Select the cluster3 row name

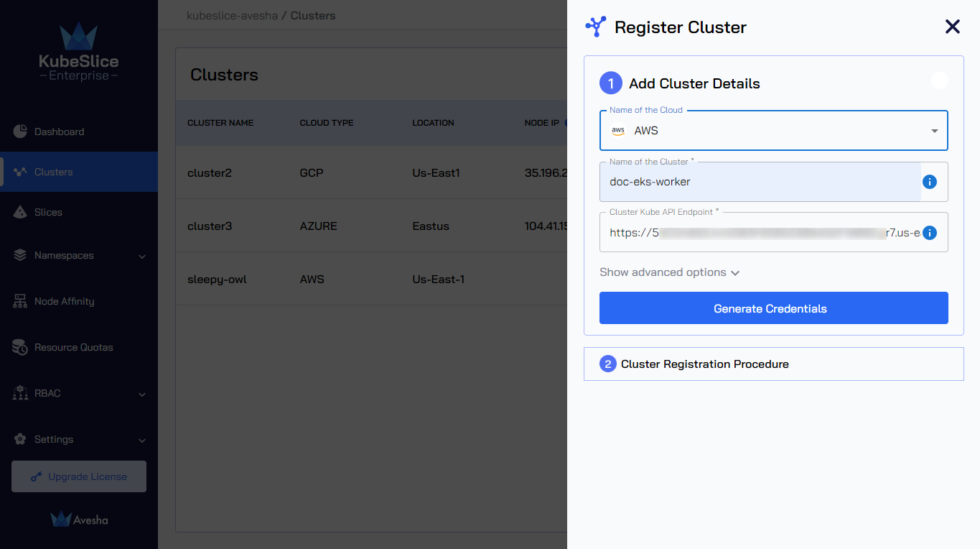click(210, 226)
